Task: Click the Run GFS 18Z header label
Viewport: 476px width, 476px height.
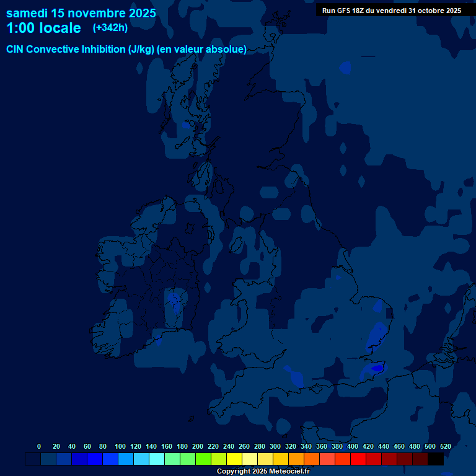Action: click(x=391, y=11)
